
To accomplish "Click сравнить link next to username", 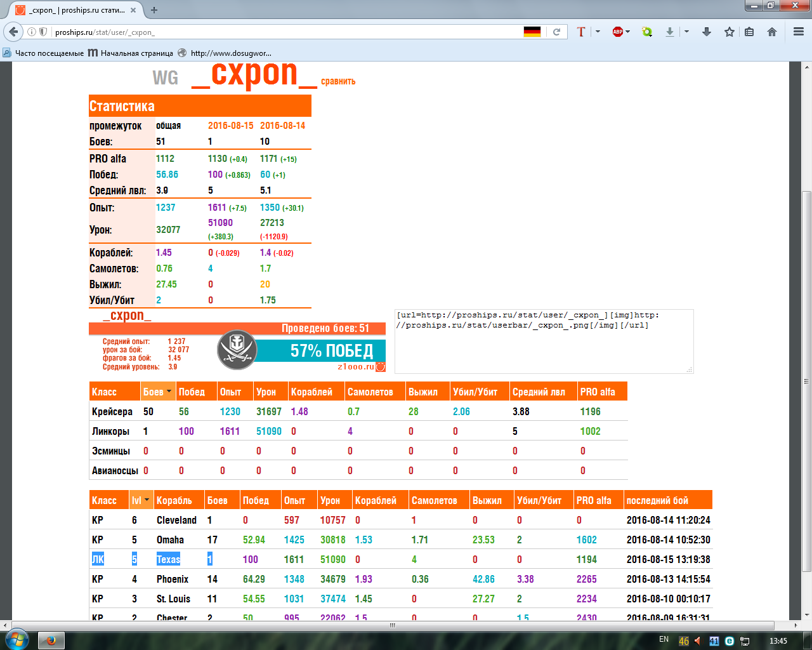I will (x=338, y=81).
